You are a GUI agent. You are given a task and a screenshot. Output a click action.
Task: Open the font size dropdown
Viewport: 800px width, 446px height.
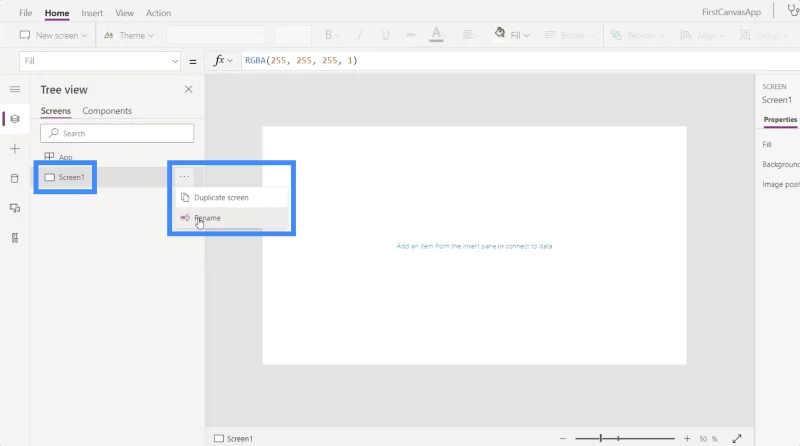click(x=292, y=35)
